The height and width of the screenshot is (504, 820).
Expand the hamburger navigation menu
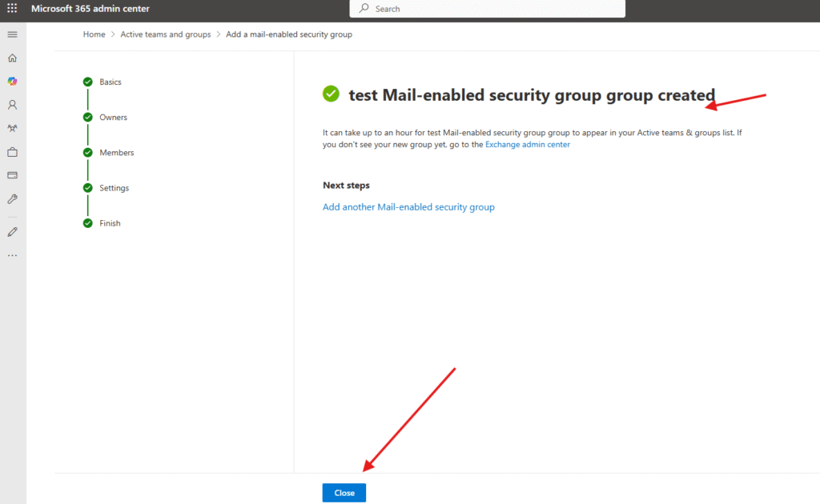pos(12,34)
